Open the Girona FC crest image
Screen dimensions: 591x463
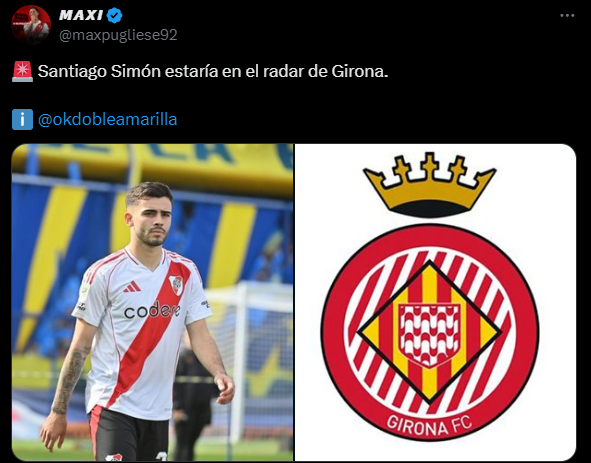435,302
